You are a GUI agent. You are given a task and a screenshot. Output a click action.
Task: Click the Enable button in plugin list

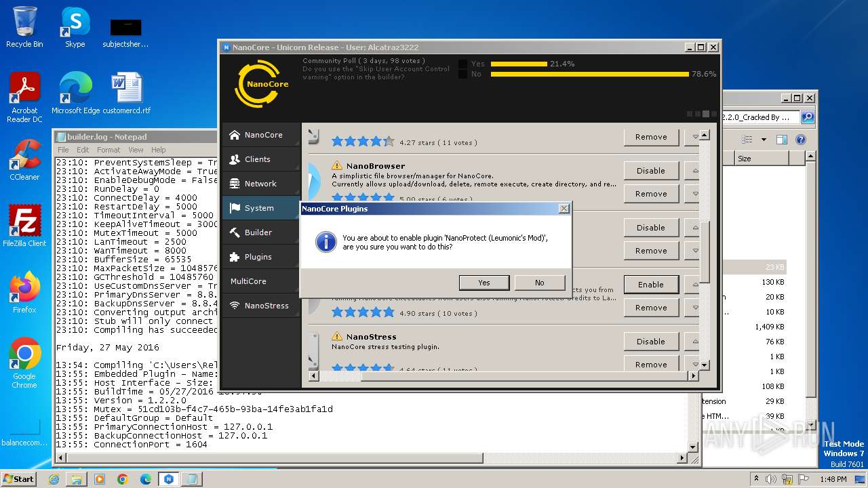click(x=651, y=285)
